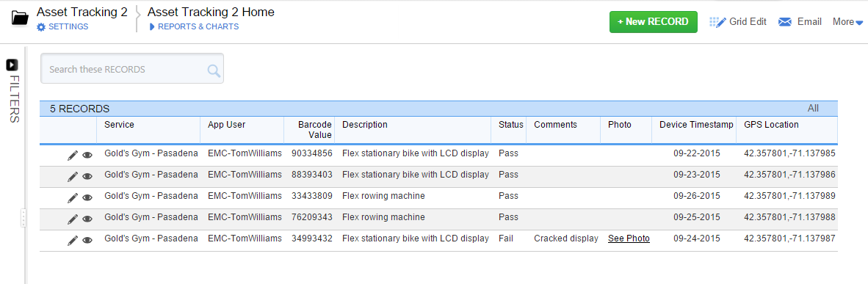Screen dimensions: 868x284
Task: Open SETTINGS via the gear icon
Action: tap(41, 26)
